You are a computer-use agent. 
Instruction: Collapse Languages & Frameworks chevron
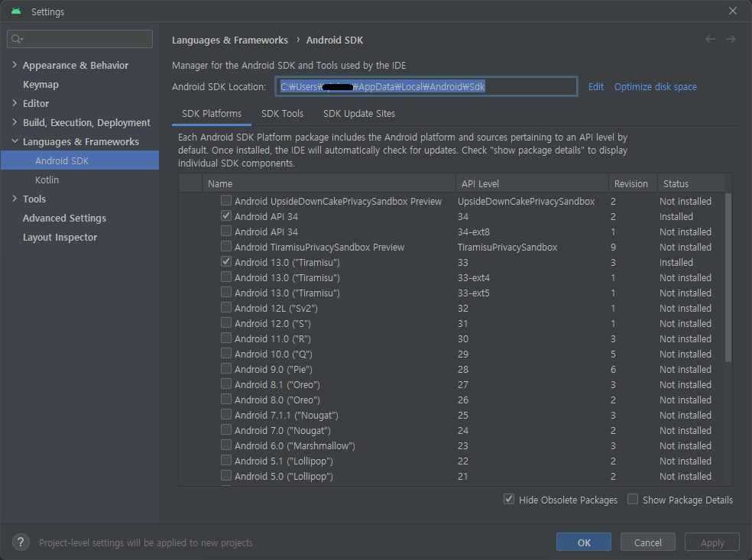pyautogui.click(x=15, y=141)
